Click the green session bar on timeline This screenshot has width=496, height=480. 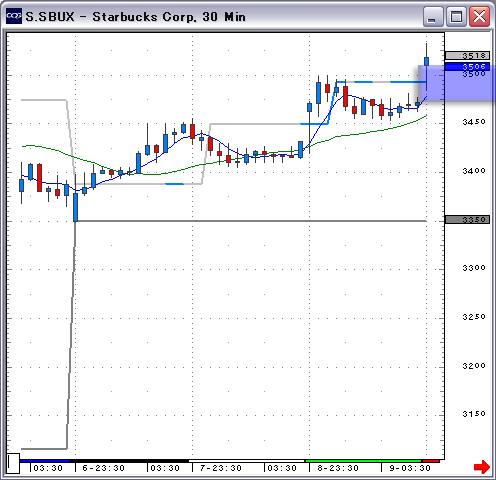click(x=364, y=461)
